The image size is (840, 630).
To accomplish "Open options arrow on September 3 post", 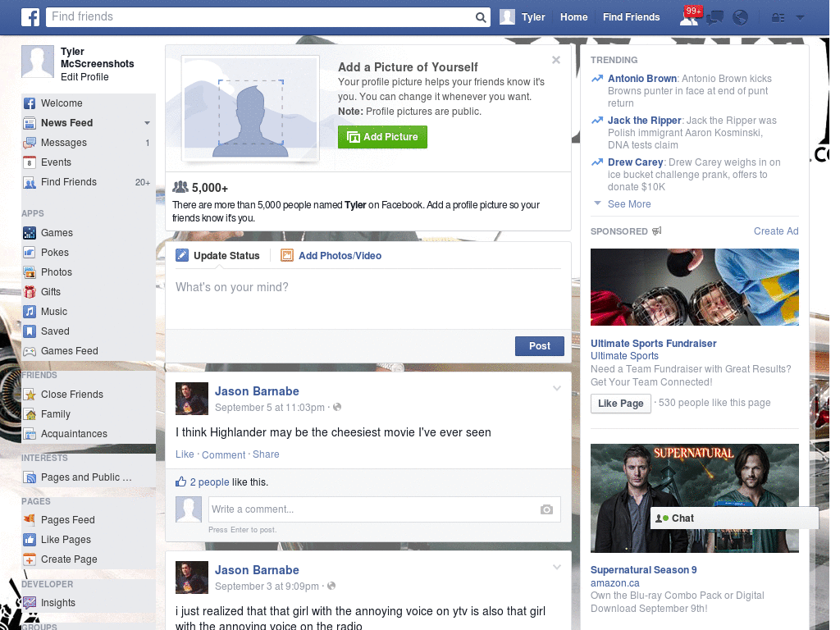I will 557,567.
